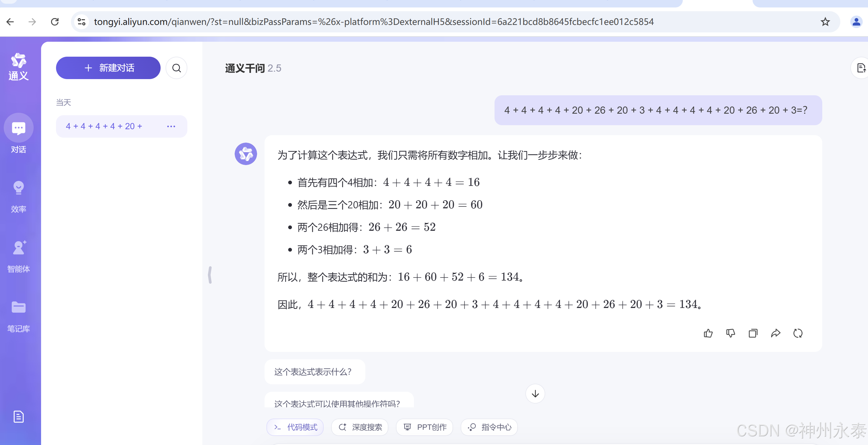Select the conversation 4 + 4 + 4 + 4 + 20 +

click(x=104, y=126)
